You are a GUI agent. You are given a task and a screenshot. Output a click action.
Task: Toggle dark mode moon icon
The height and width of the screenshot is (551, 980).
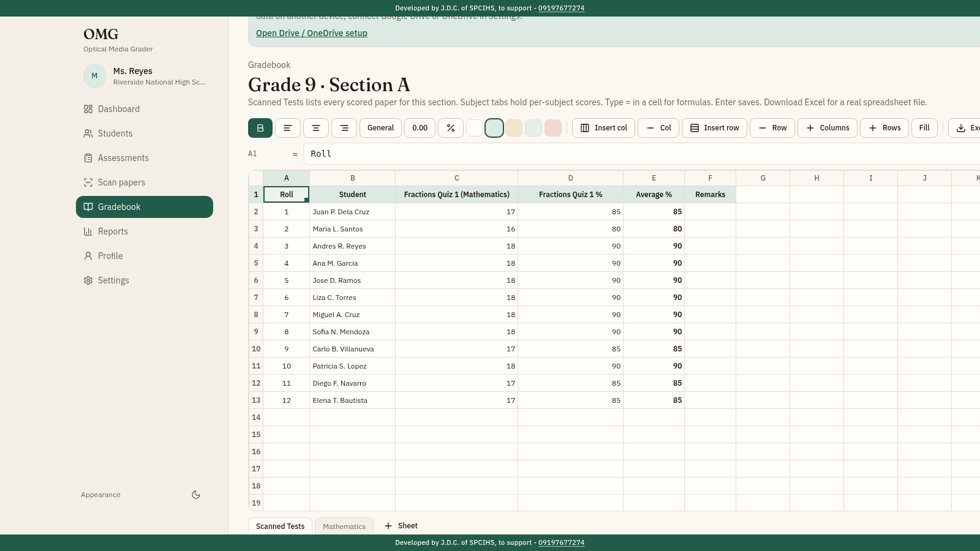click(196, 495)
